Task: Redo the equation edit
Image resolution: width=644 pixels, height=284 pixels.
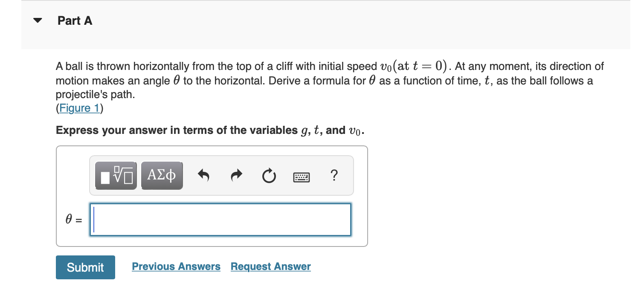Action: click(236, 175)
